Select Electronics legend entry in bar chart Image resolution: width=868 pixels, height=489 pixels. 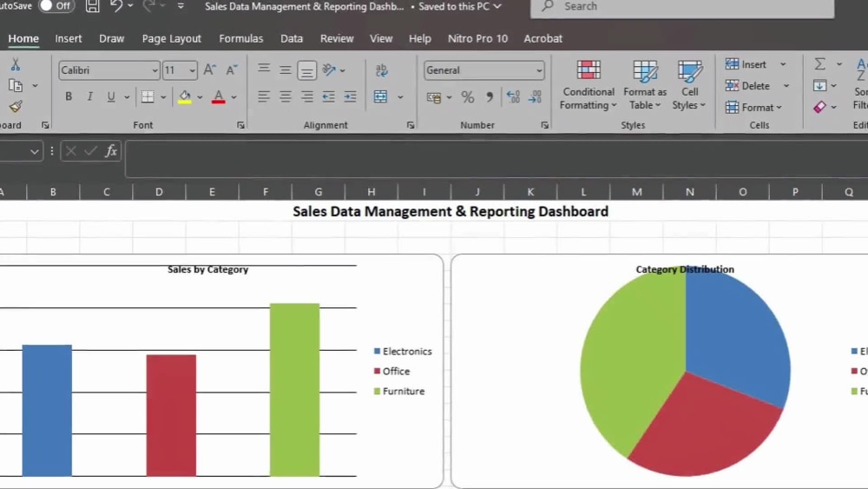[403, 352]
